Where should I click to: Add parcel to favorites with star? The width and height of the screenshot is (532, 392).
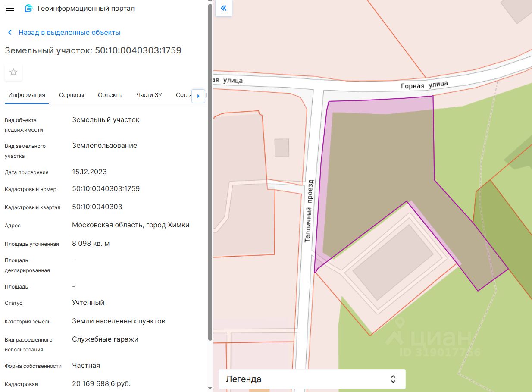pos(13,72)
